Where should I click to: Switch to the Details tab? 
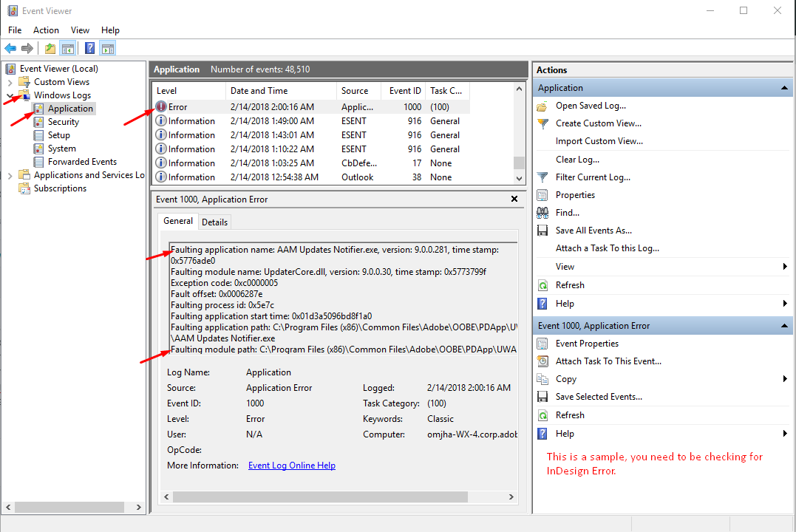(214, 221)
